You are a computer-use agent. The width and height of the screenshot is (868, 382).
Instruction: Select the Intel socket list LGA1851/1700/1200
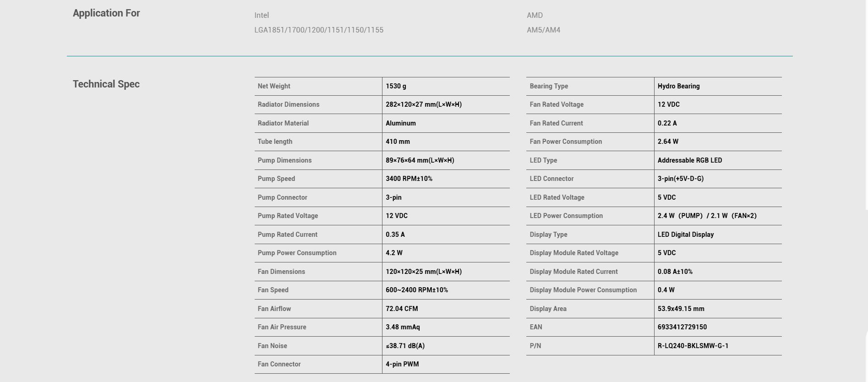click(x=319, y=30)
